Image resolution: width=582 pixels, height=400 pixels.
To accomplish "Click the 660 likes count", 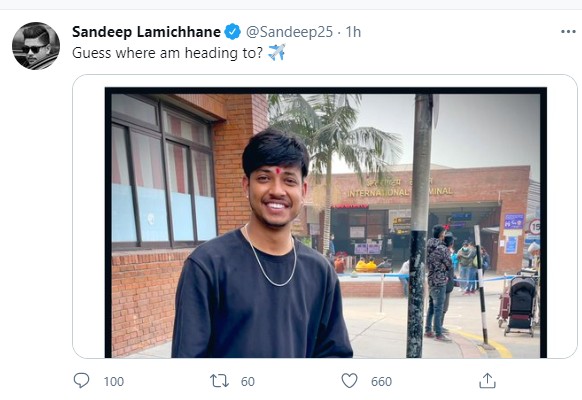I will pyautogui.click(x=381, y=381).
